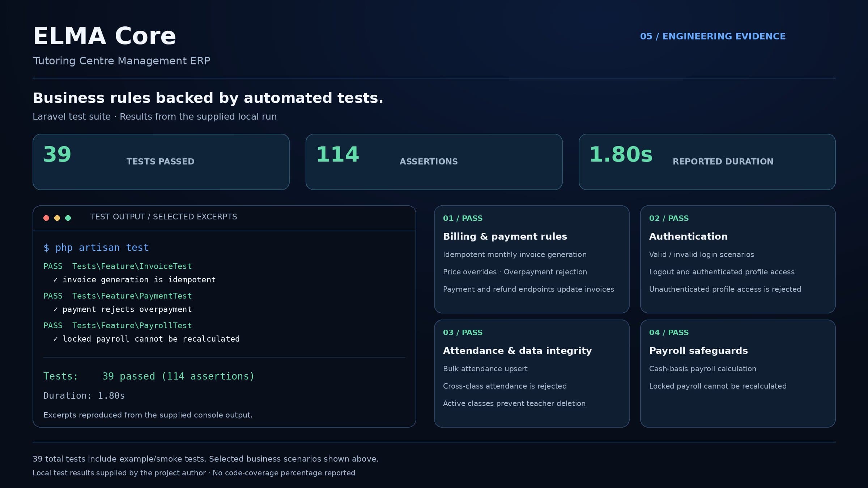868x488 pixels.
Task: Click 'Tests: 39 passed (114 assertions)' summary
Action: point(149,376)
